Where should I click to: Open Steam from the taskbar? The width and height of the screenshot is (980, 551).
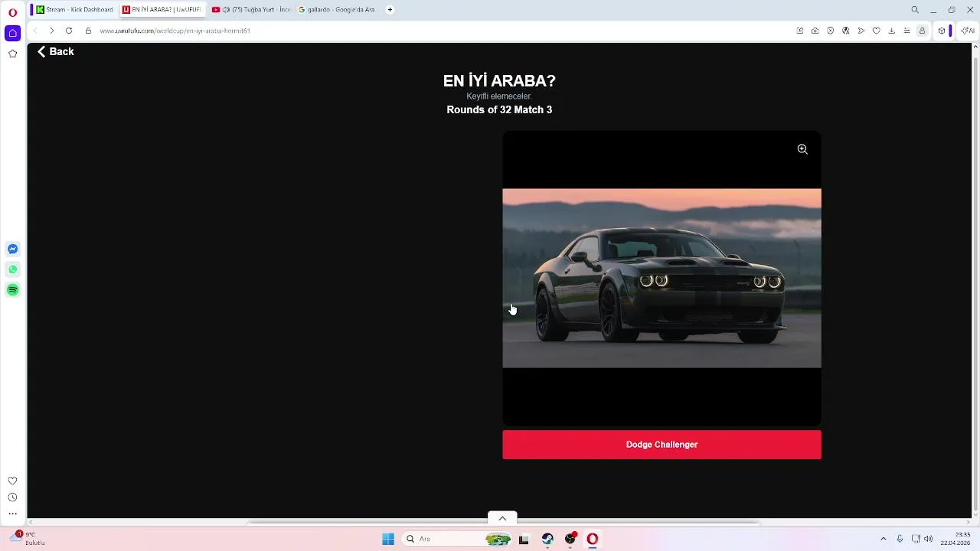click(547, 539)
